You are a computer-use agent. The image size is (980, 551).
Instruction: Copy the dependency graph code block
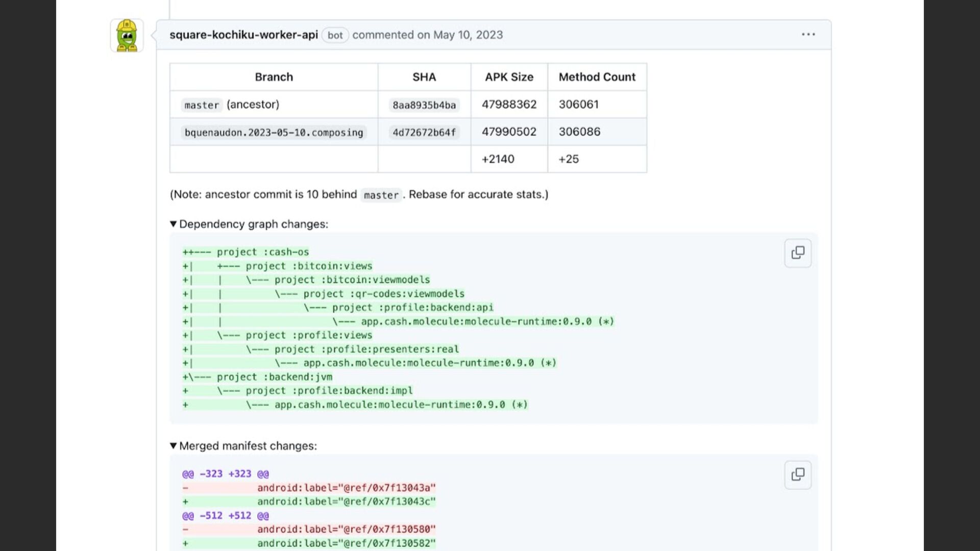tap(797, 253)
